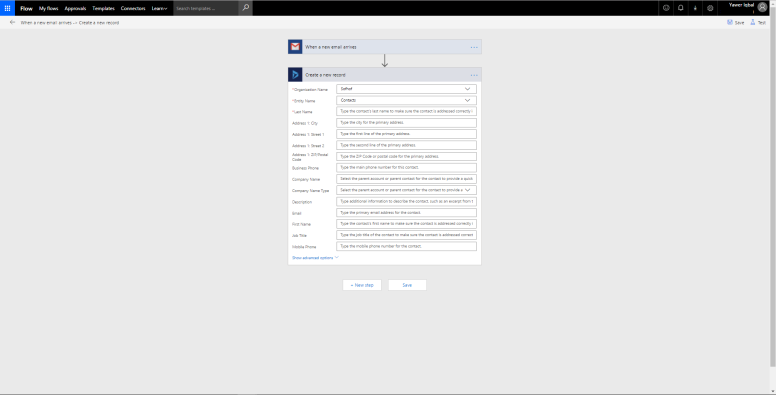Image resolution: width=776 pixels, height=395 pixels.
Task: Open the Approvals menu item
Action: pyautogui.click(x=75, y=8)
